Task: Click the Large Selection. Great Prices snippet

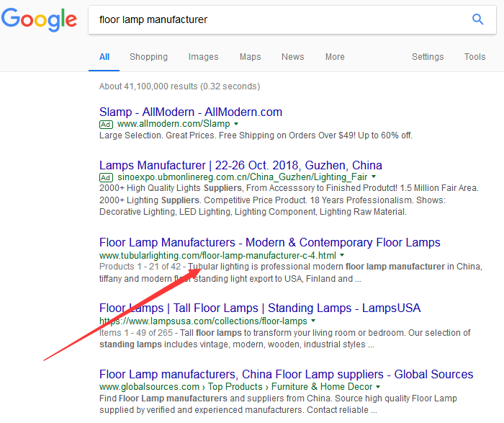Action: (256, 135)
